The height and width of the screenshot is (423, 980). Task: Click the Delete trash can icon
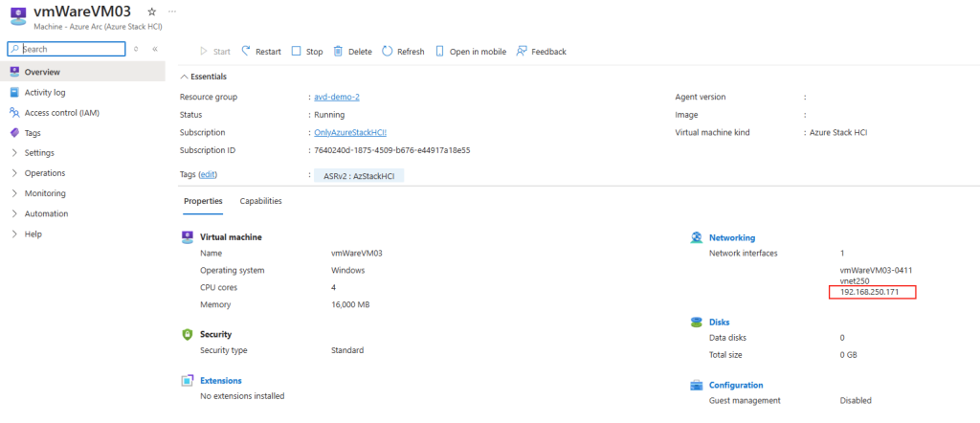click(x=338, y=52)
